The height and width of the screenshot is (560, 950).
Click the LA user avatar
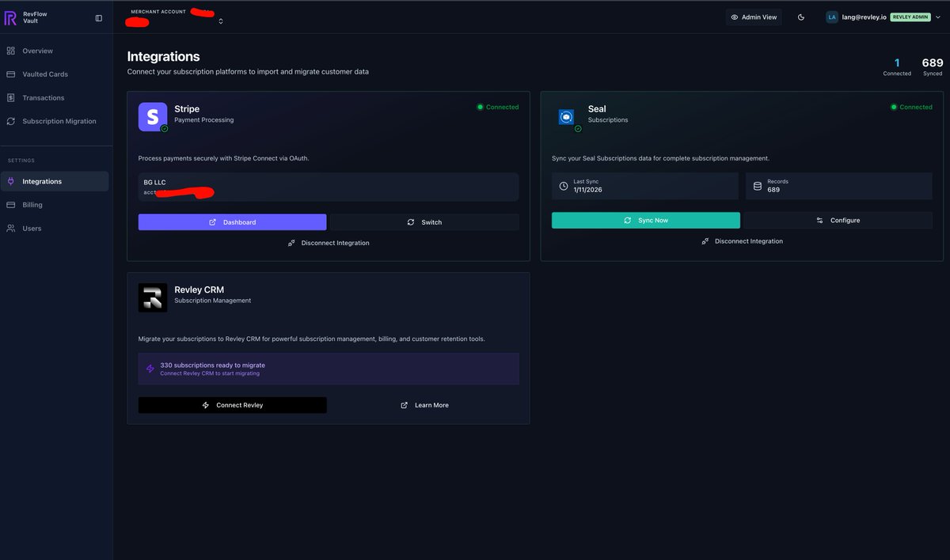click(832, 17)
